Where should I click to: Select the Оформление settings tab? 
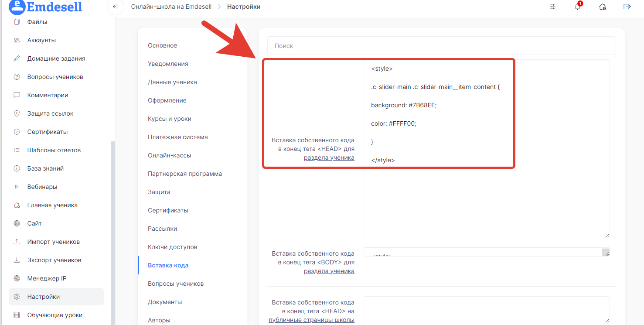[167, 100]
